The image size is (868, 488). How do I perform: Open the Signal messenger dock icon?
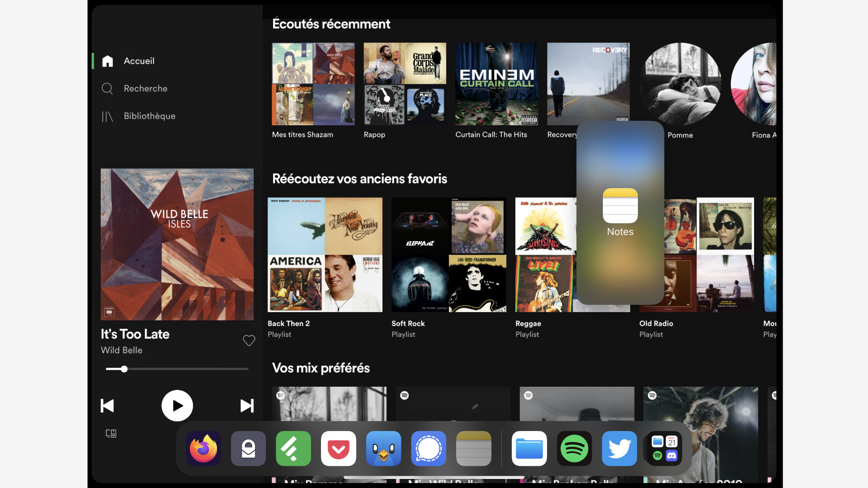coord(429,449)
